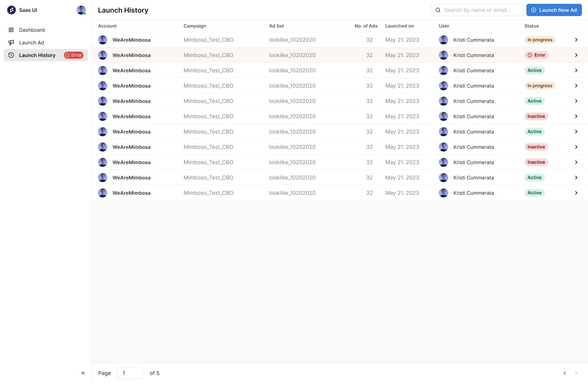Expand the first row with In progress status

576,40
